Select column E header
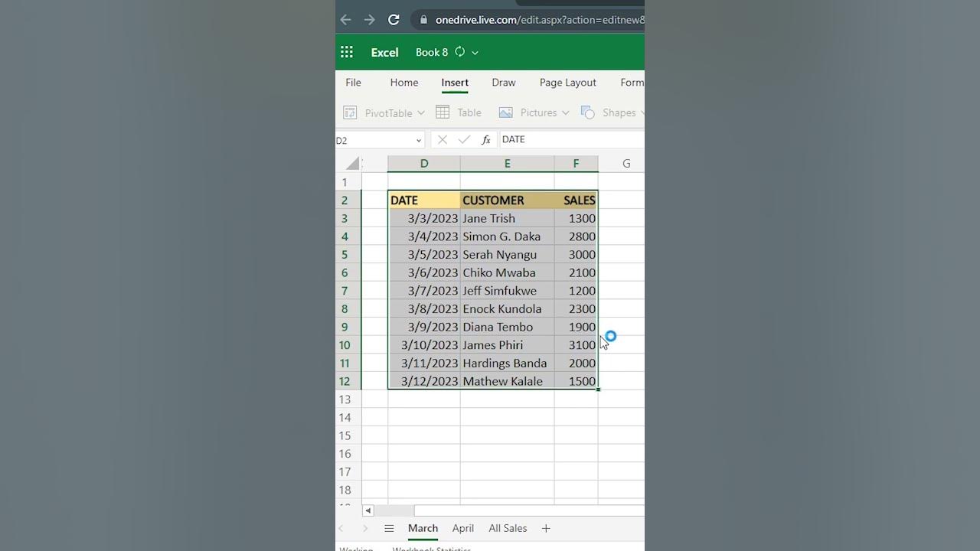Viewport: 980px width, 551px height. tap(507, 163)
